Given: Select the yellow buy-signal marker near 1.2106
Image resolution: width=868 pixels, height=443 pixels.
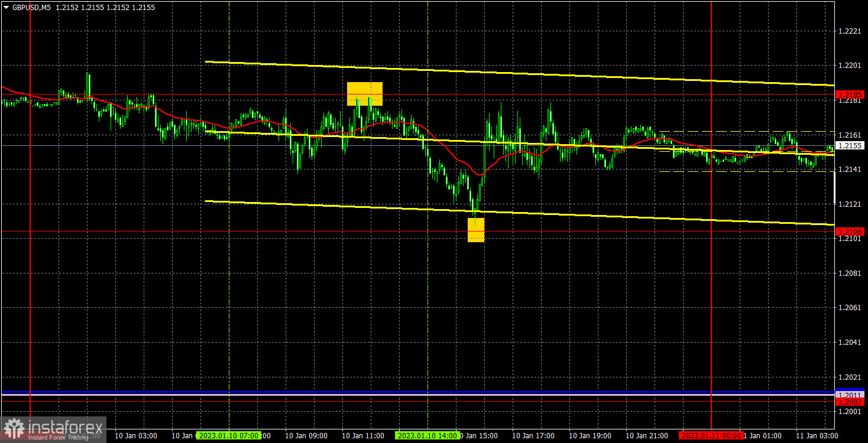Looking at the screenshot, I should pyautogui.click(x=476, y=230).
